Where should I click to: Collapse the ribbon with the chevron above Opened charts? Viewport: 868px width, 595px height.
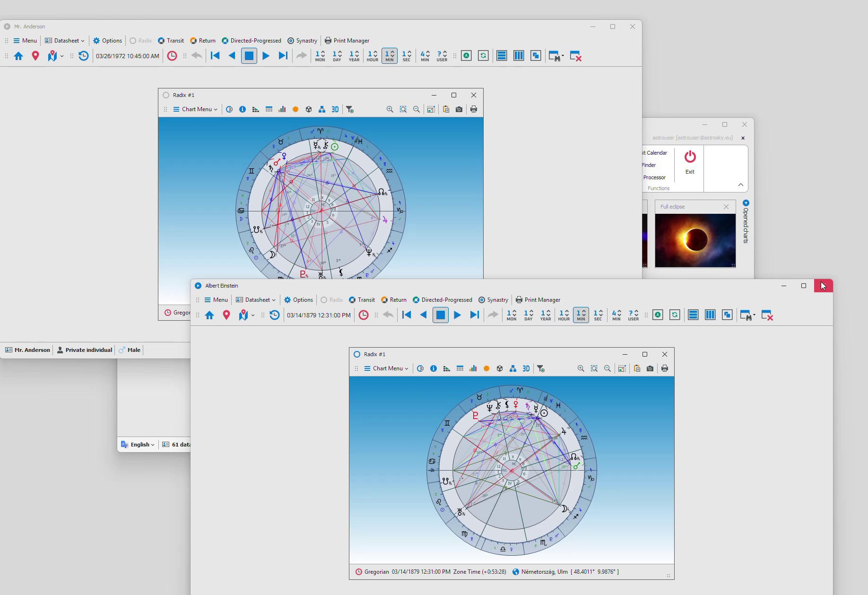coord(741,185)
